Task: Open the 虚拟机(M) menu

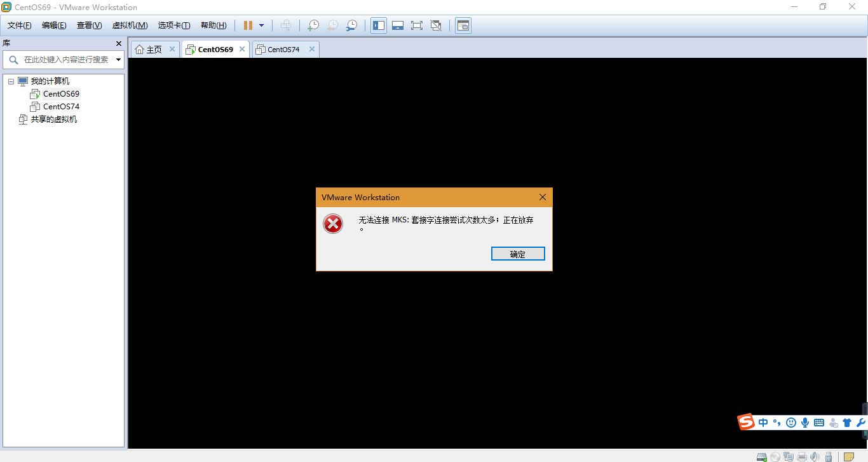Action: [130, 25]
